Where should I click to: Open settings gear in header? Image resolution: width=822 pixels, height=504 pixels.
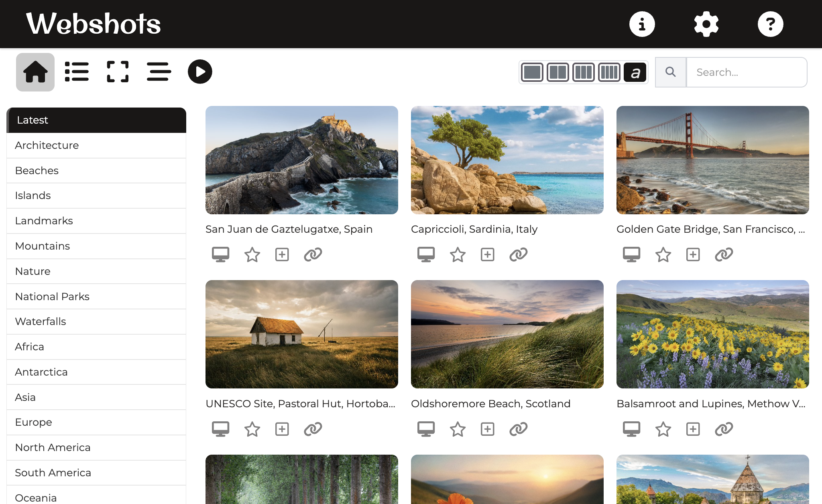coord(706,24)
